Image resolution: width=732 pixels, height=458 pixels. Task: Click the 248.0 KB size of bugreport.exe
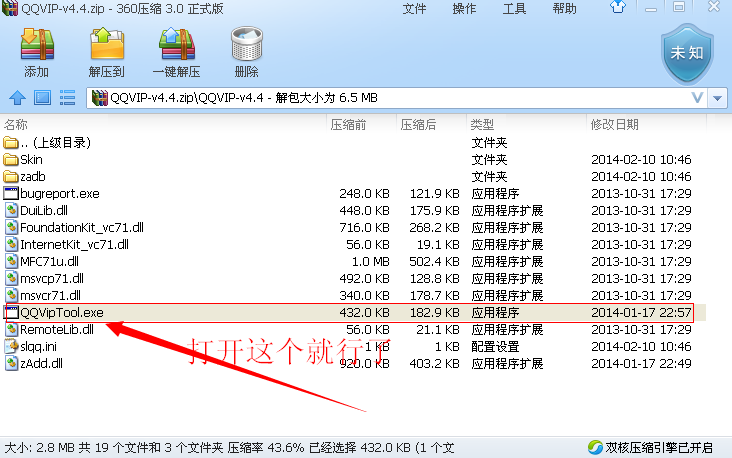click(364, 194)
